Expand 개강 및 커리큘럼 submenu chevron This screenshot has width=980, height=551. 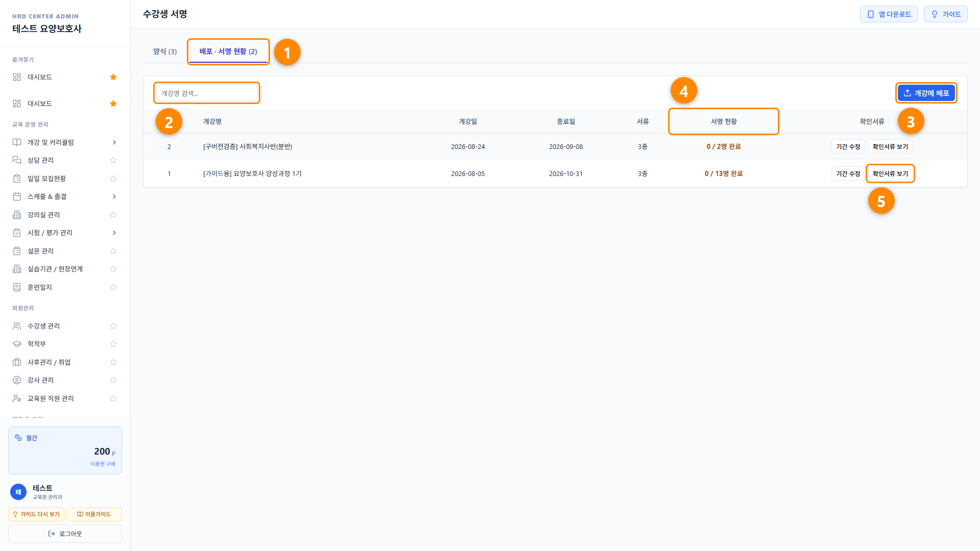[114, 142]
